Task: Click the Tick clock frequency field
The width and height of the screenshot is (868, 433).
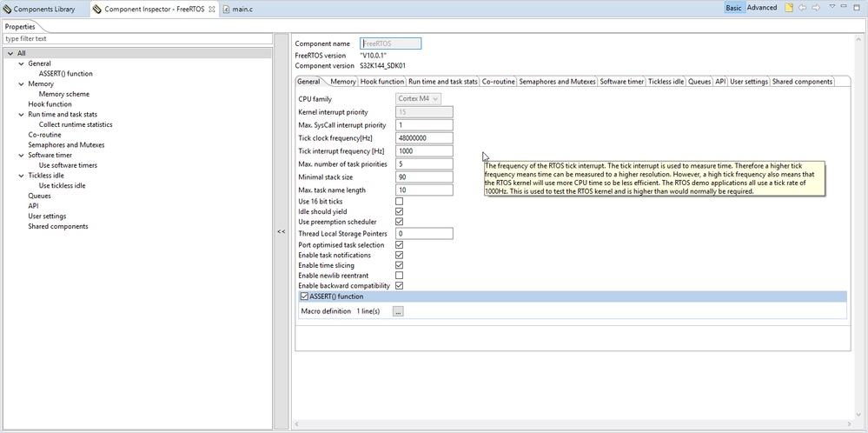Action: click(x=424, y=138)
